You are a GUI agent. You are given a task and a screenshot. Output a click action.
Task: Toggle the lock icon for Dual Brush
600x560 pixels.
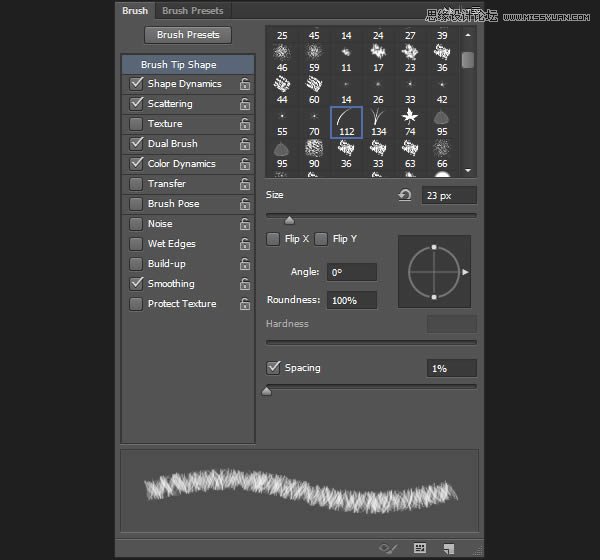point(245,144)
